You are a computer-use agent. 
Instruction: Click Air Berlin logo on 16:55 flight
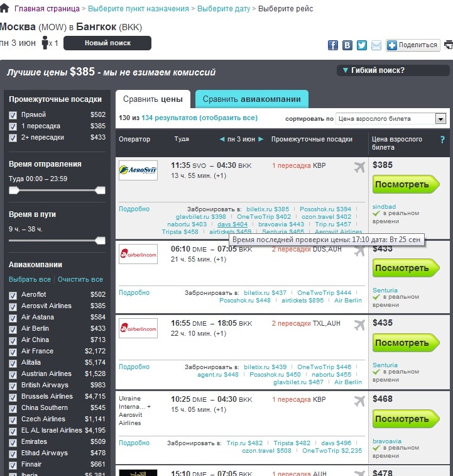pos(138,328)
